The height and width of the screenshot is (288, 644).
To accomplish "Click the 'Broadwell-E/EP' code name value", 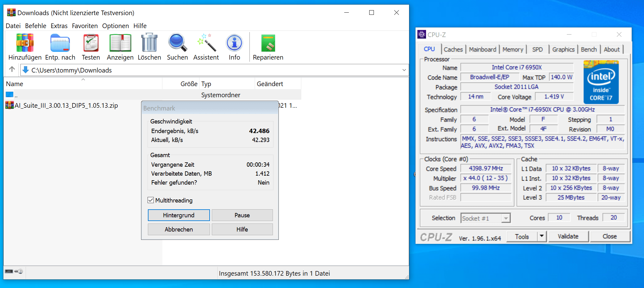I will [490, 77].
